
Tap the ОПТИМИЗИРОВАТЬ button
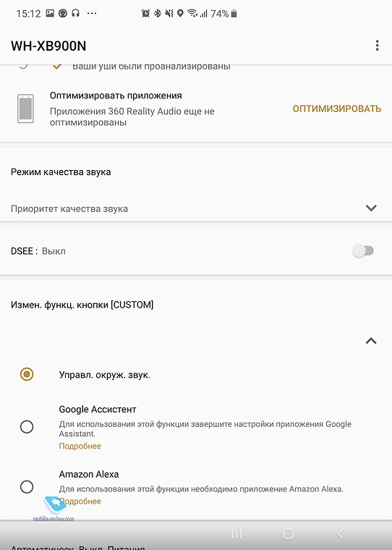337,109
